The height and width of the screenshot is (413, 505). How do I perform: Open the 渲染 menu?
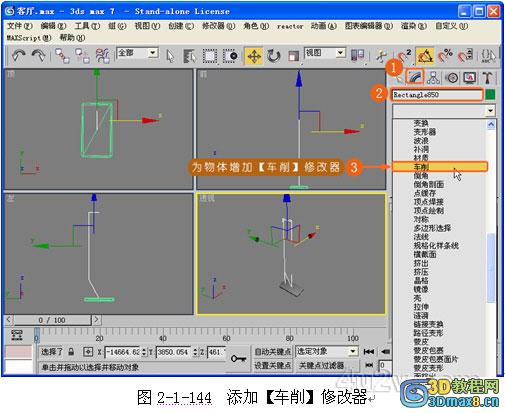(x=414, y=26)
